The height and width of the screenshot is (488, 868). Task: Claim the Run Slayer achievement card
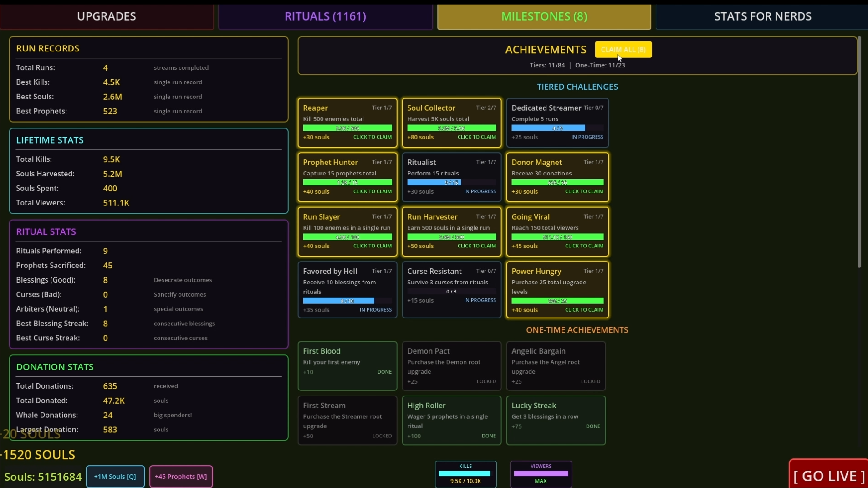click(x=347, y=231)
